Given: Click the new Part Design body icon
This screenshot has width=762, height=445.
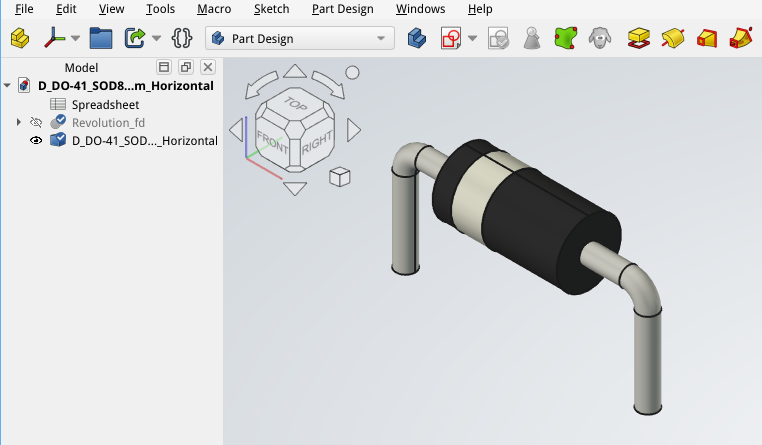Looking at the screenshot, I should click(x=20, y=38).
